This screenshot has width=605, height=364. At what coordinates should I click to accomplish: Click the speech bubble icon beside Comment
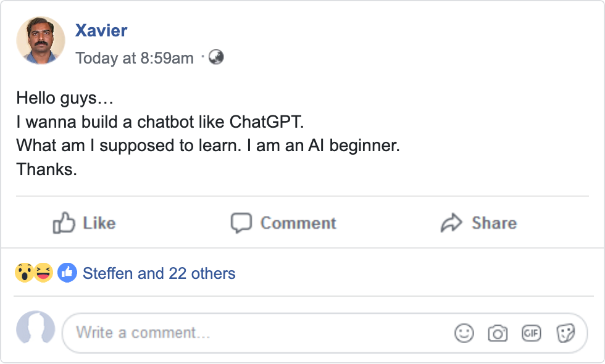coord(241,223)
